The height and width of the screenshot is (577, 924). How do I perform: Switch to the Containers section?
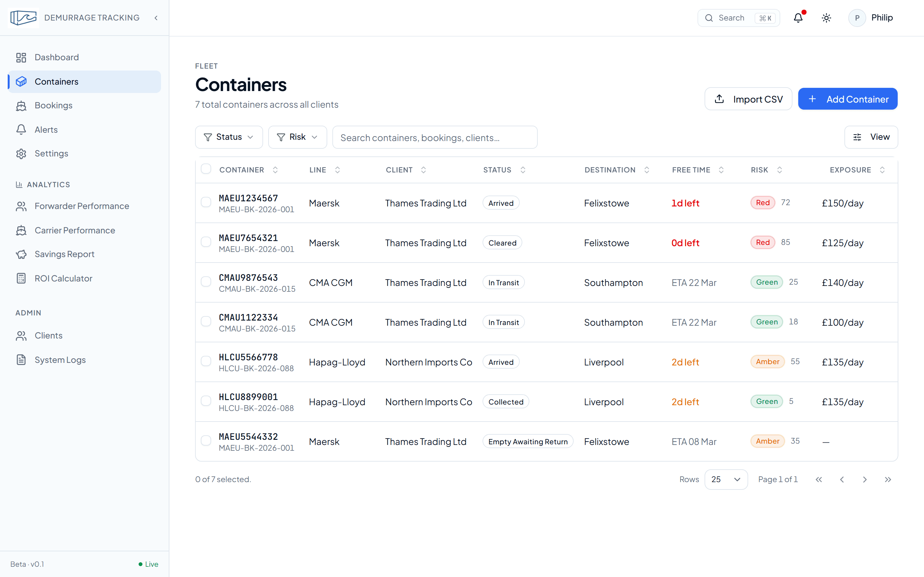click(56, 81)
